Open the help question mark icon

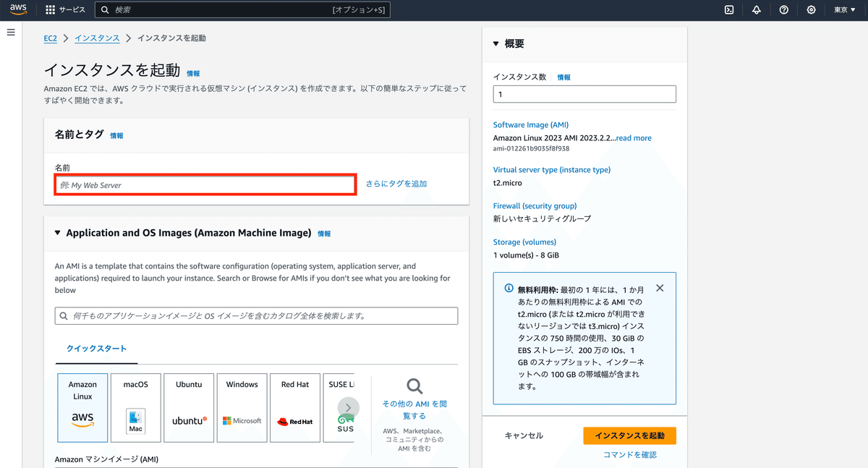click(x=784, y=10)
